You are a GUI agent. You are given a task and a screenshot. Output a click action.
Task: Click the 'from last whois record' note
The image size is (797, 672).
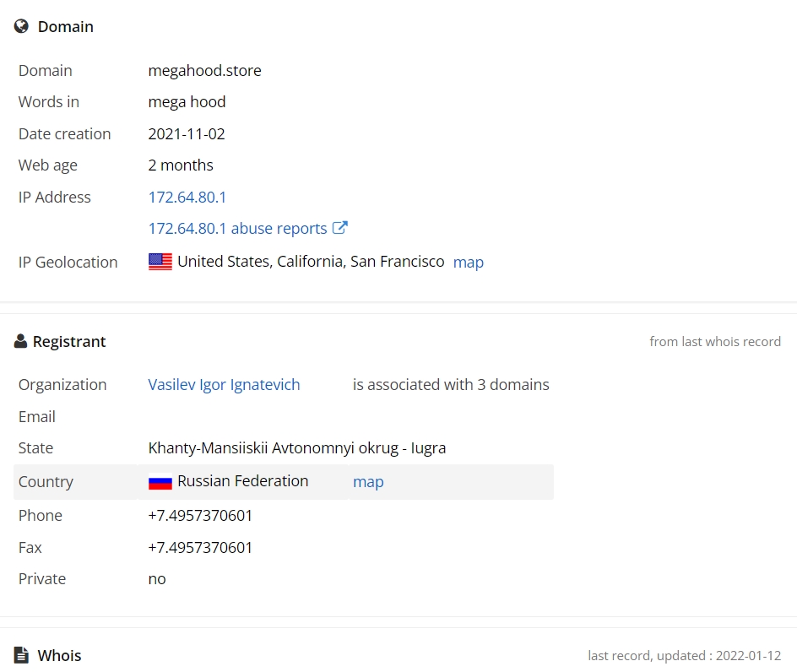click(x=715, y=342)
